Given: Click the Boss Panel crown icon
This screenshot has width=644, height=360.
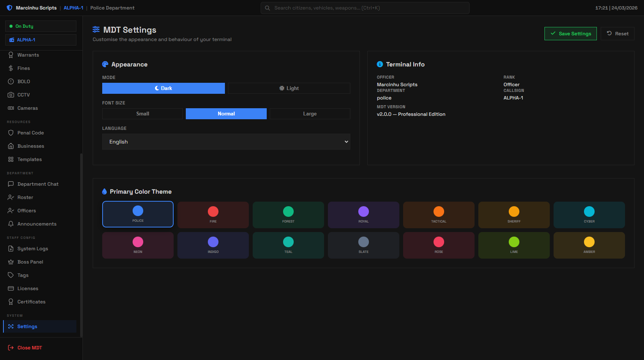Looking at the screenshot, I should tap(11, 262).
